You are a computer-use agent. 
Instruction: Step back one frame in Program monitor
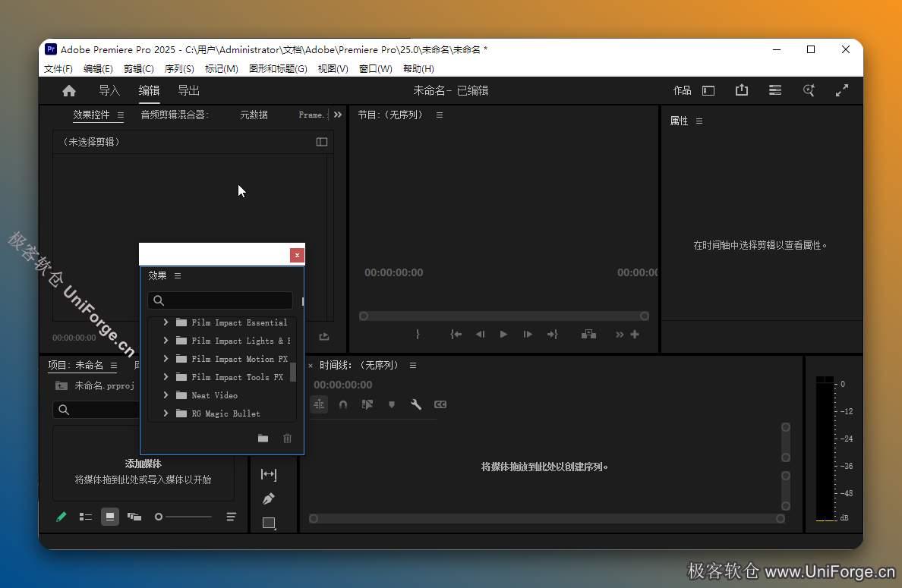click(x=480, y=335)
